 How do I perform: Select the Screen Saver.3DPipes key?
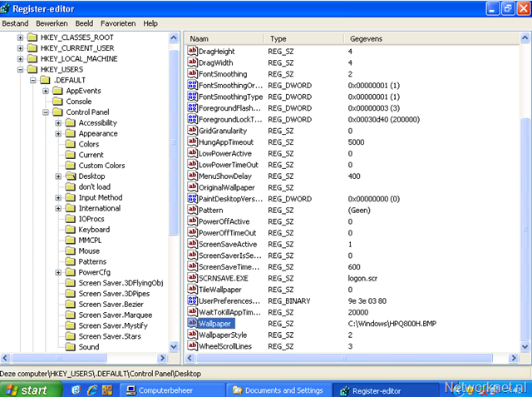click(114, 294)
